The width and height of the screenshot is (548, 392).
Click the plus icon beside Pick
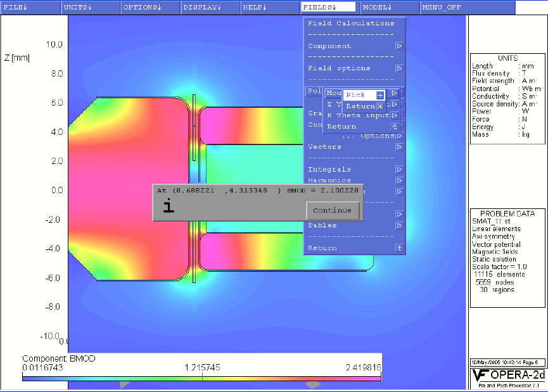tap(380, 95)
